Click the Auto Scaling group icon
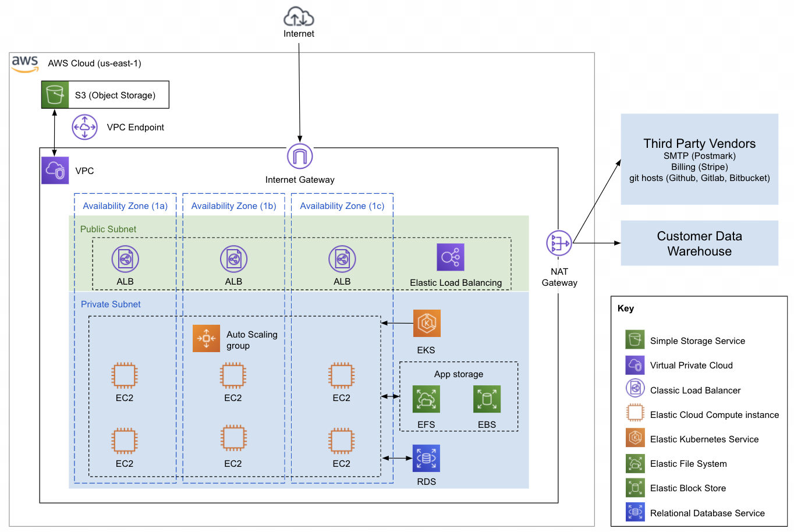The image size is (794, 532). click(x=206, y=338)
